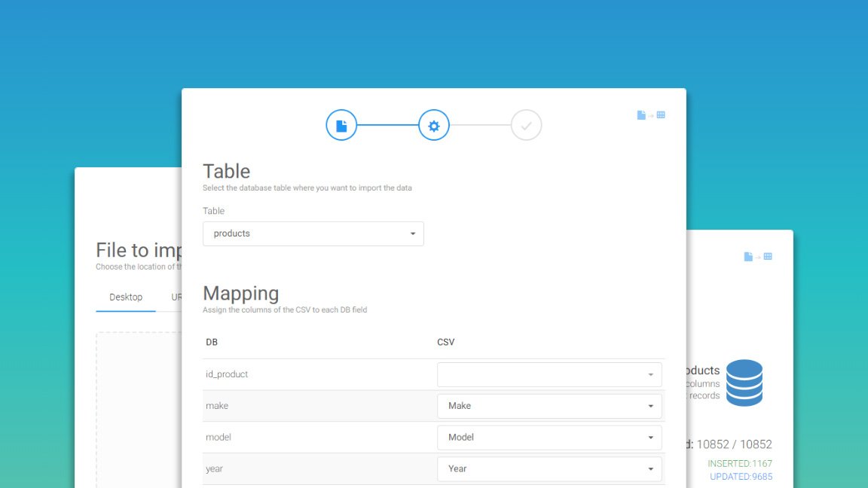Click file-to-table icon on the Mapping card
The width and height of the screenshot is (868, 488).
[651, 115]
